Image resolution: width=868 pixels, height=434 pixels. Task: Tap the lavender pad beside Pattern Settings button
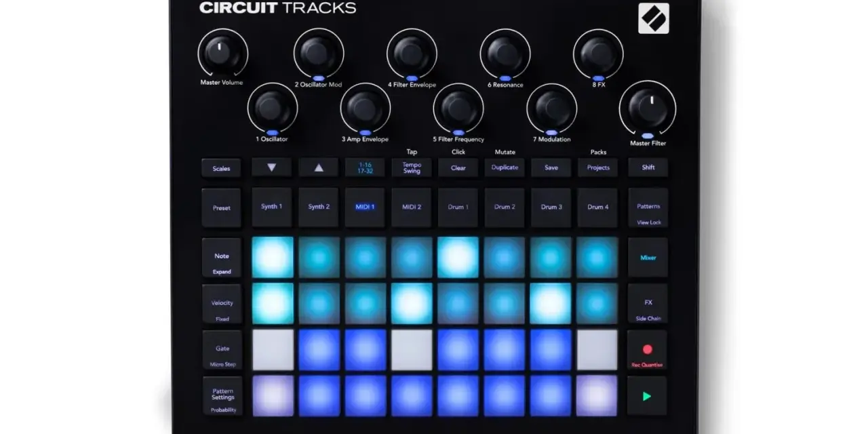click(x=273, y=396)
